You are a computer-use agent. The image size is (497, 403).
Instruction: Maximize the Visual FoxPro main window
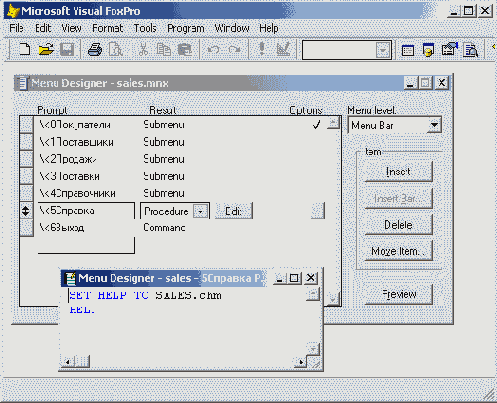pos(469,11)
